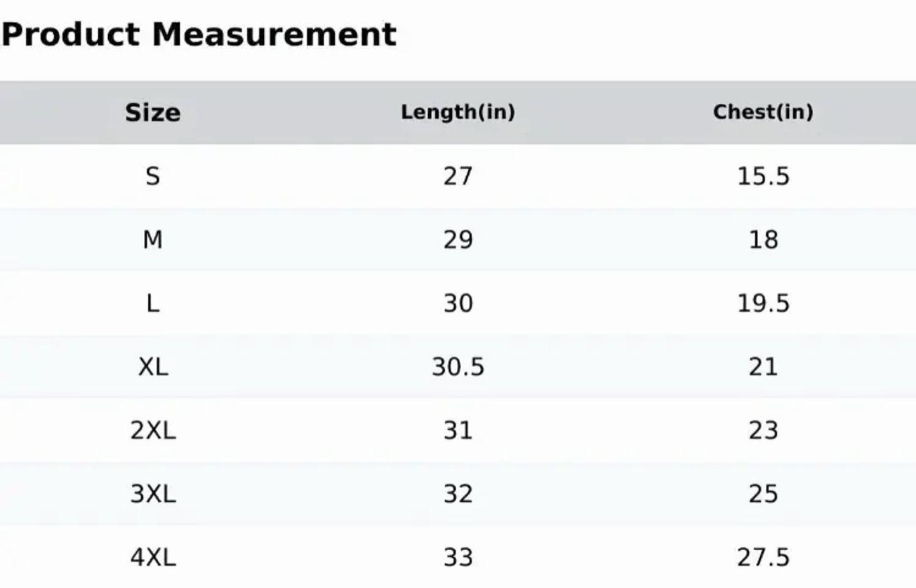916x588 pixels.
Task: Click the XL size label
Action: pos(153,367)
